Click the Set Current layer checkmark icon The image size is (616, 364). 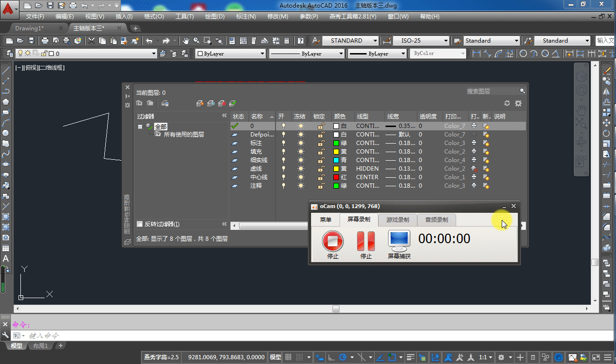(x=232, y=103)
